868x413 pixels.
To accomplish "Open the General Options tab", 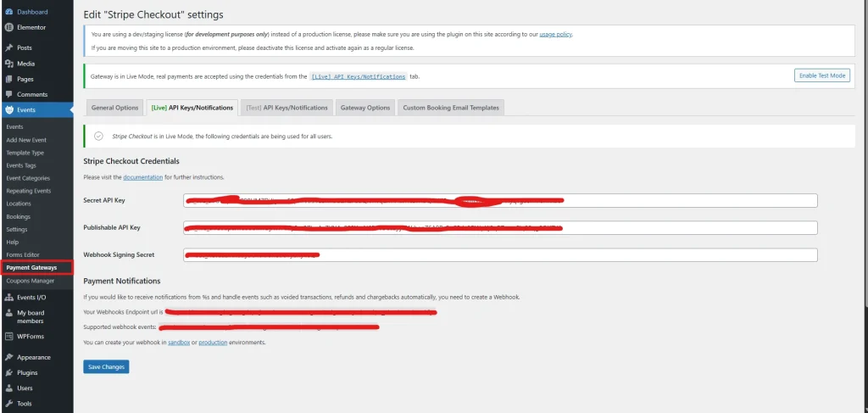I will point(114,108).
